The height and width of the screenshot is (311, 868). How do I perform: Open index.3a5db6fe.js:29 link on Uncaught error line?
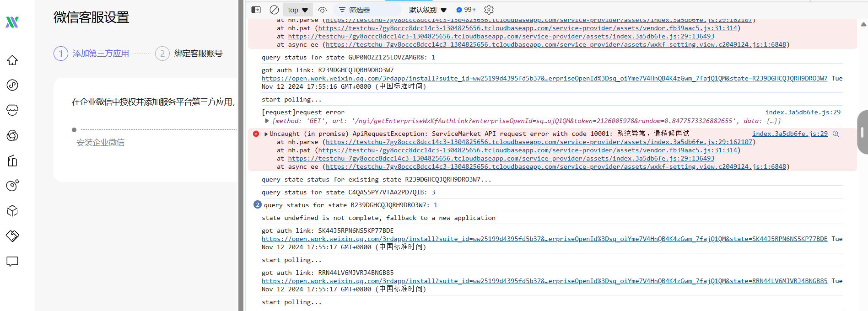790,134
